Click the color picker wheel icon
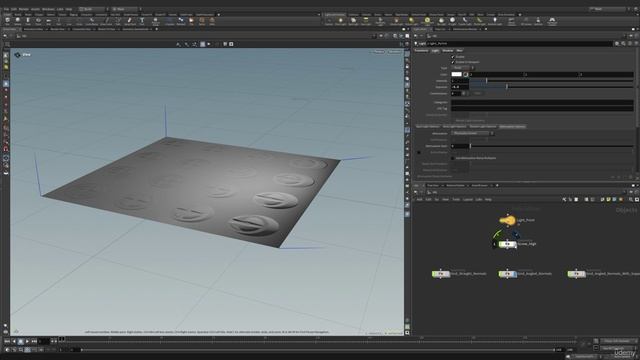Screen dimensions: 640x360 point(466,74)
